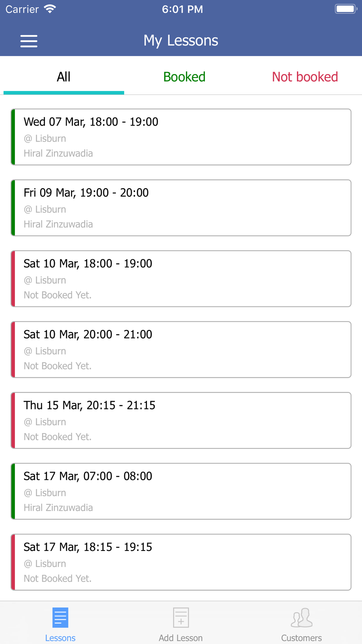Open Thu 15 Mar 20:15 lesson
The height and width of the screenshot is (644, 362).
tap(181, 421)
